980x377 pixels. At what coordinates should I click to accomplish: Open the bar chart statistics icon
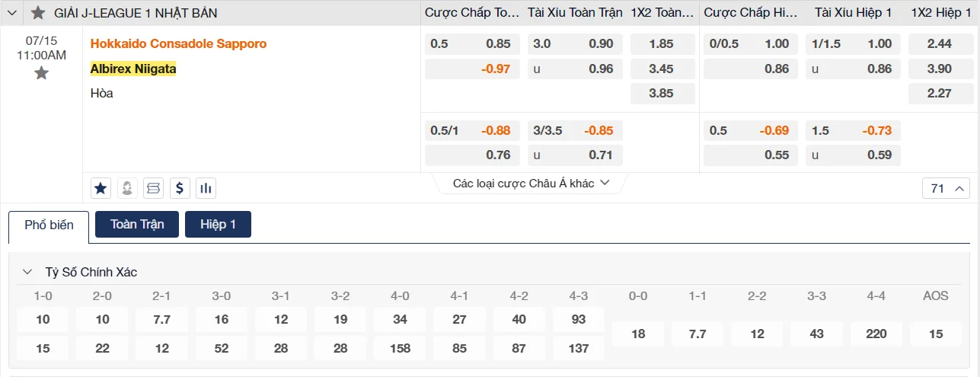pyautogui.click(x=206, y=187)
